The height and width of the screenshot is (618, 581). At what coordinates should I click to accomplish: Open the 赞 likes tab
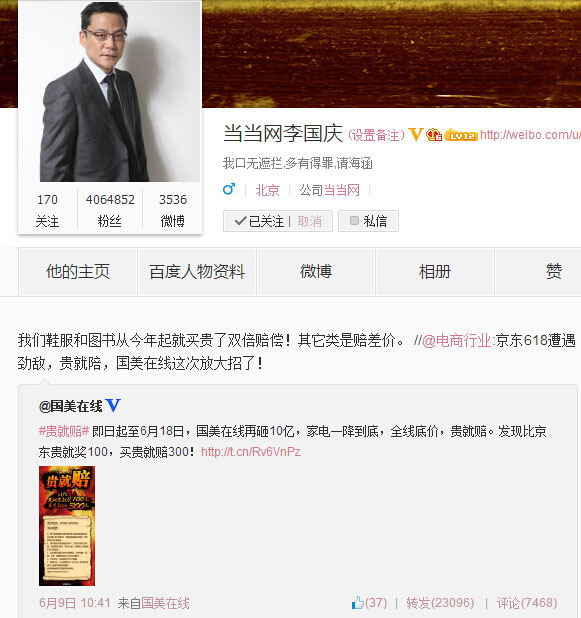(x=553, y=272)
